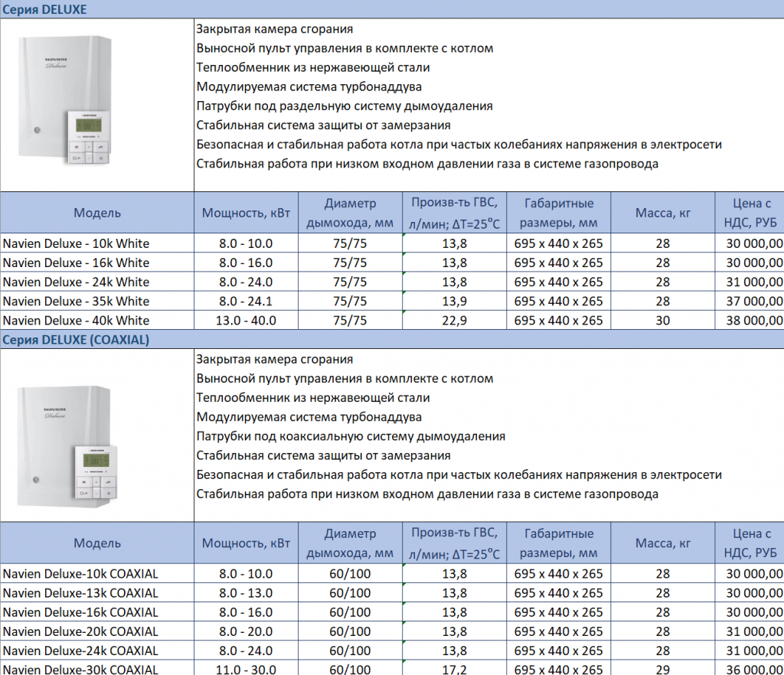Select model cell 'Navien Deluxe-16k COAXIAL'
Viewport: 784px width, 675px height.
(97, 612)
